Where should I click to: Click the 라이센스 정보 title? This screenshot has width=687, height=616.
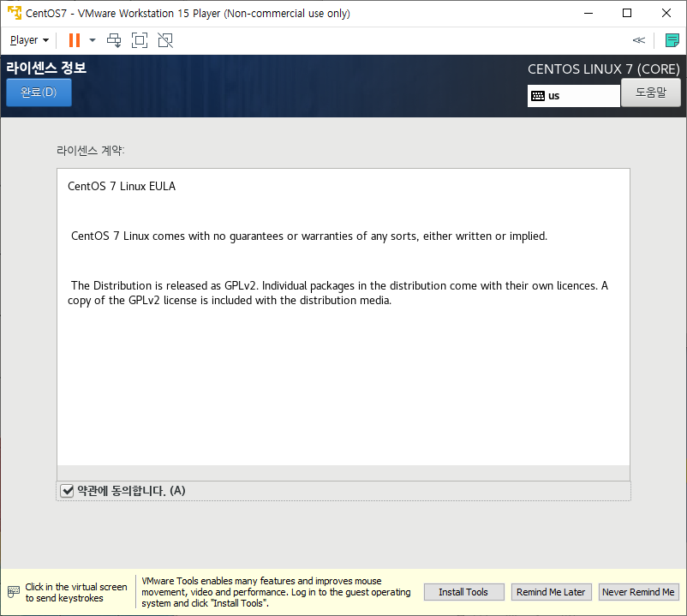coord(46,68)
